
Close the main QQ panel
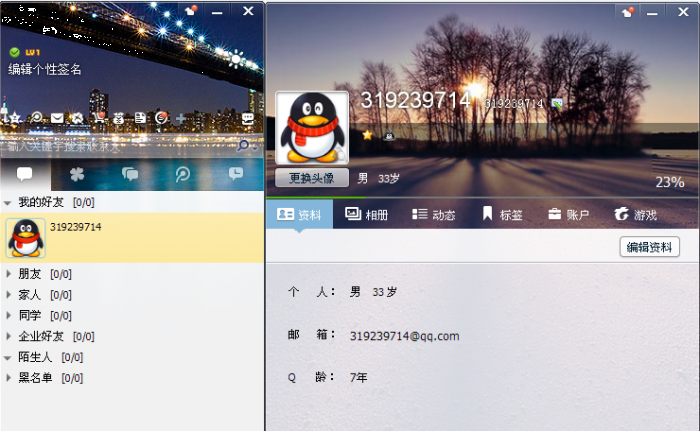pos(248,11)
